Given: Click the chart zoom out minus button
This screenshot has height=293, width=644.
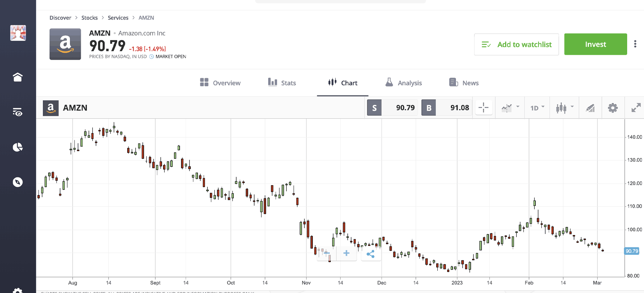Looking at the screenshot, I should point(327,253).
